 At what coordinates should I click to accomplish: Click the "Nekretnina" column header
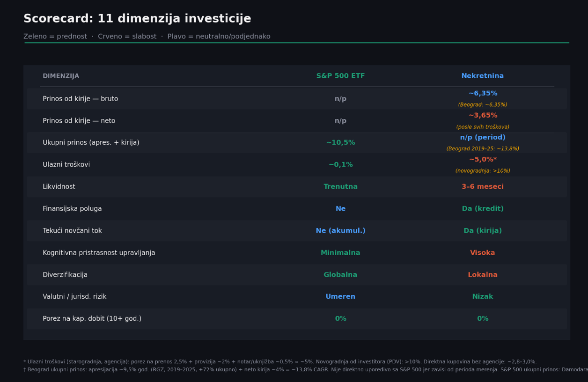click(x=483, y=76)
